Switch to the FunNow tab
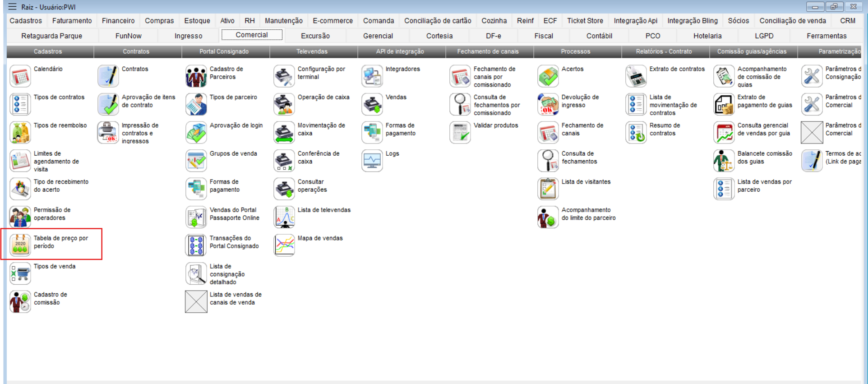The image size is (868, 384). coord(128,36)
